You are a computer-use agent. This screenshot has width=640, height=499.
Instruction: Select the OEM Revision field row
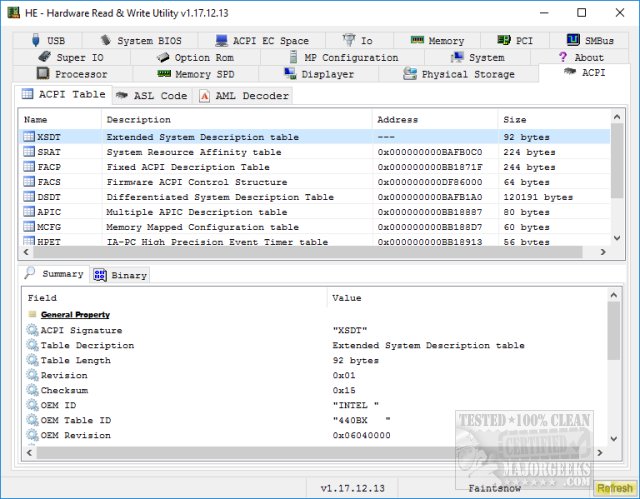point(314,435)
